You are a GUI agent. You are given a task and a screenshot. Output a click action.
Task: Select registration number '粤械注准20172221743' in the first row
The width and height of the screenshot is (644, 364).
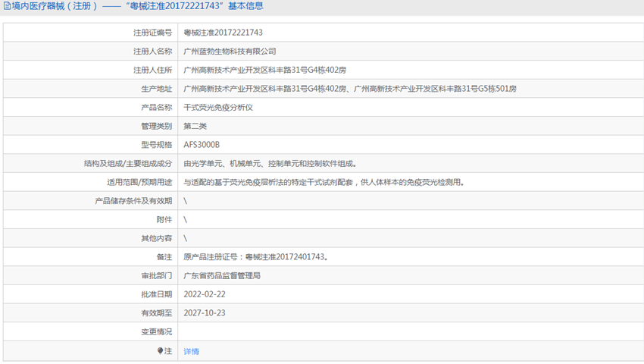click(x=223, y=33)
